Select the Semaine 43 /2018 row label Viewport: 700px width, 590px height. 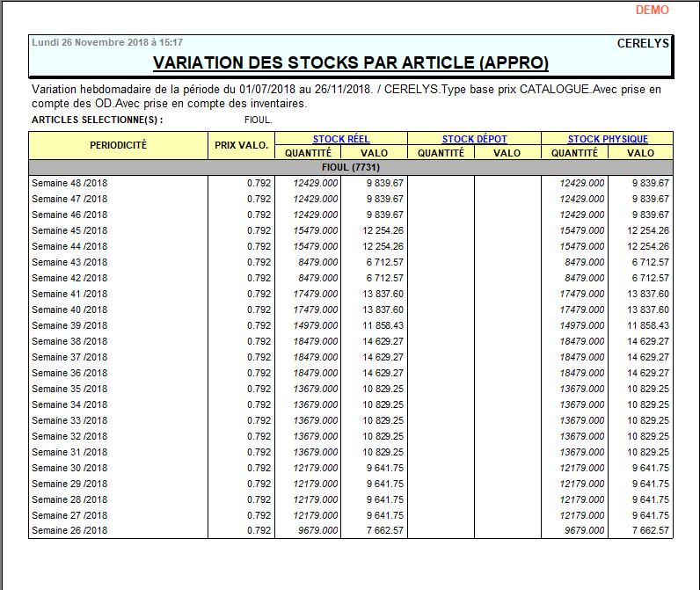tap(69, 262)
